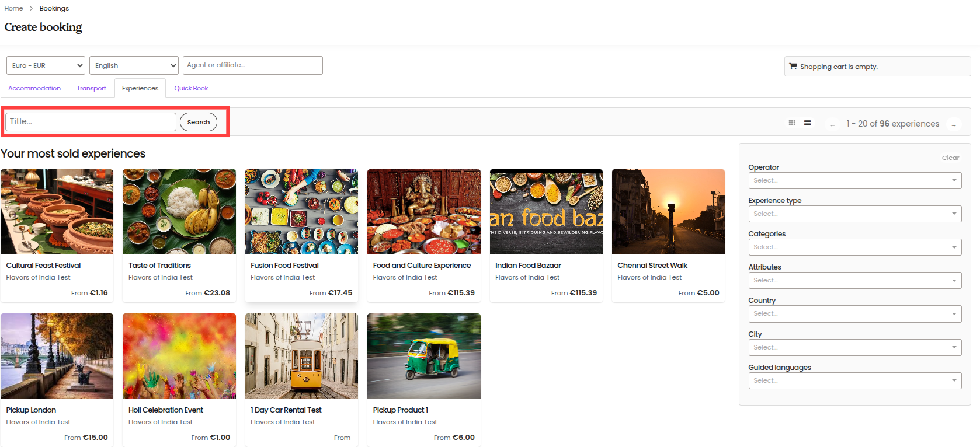Viewport: 980px width, 447px height.
Task: Open Pickup Product 1 thumbnail image
Action: [x=424, y=356]
